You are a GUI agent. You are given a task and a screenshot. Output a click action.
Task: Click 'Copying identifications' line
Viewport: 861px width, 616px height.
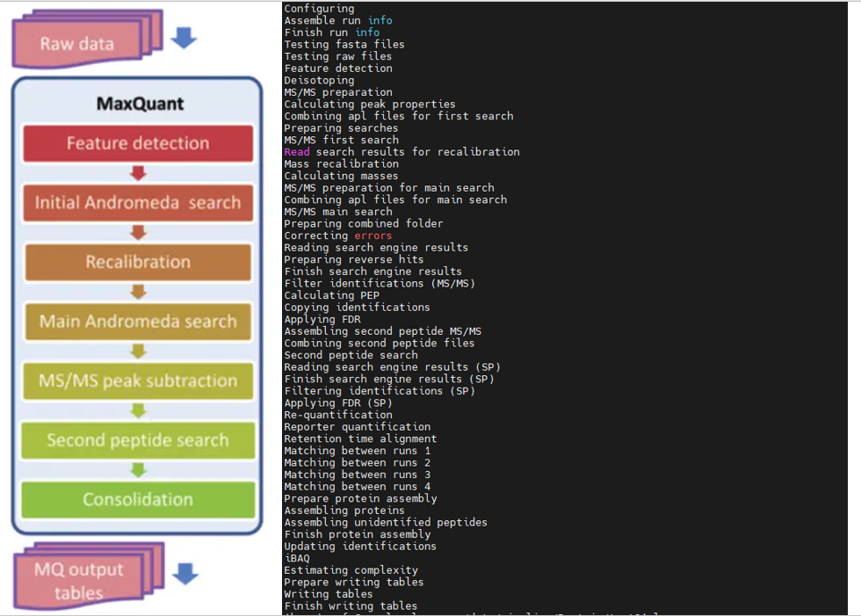point(357,308)
